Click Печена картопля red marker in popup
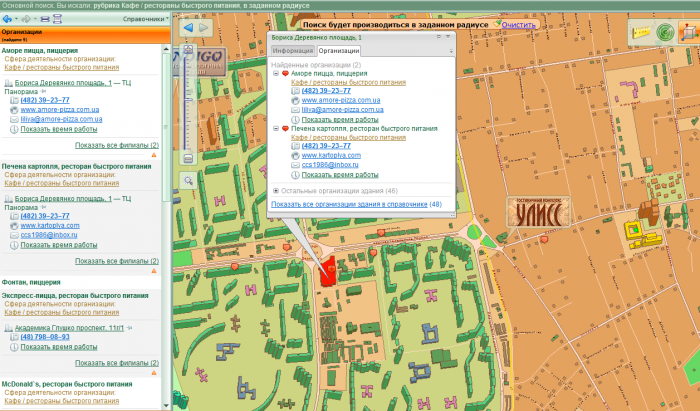The image size is (700, 411). click(285, 129)
